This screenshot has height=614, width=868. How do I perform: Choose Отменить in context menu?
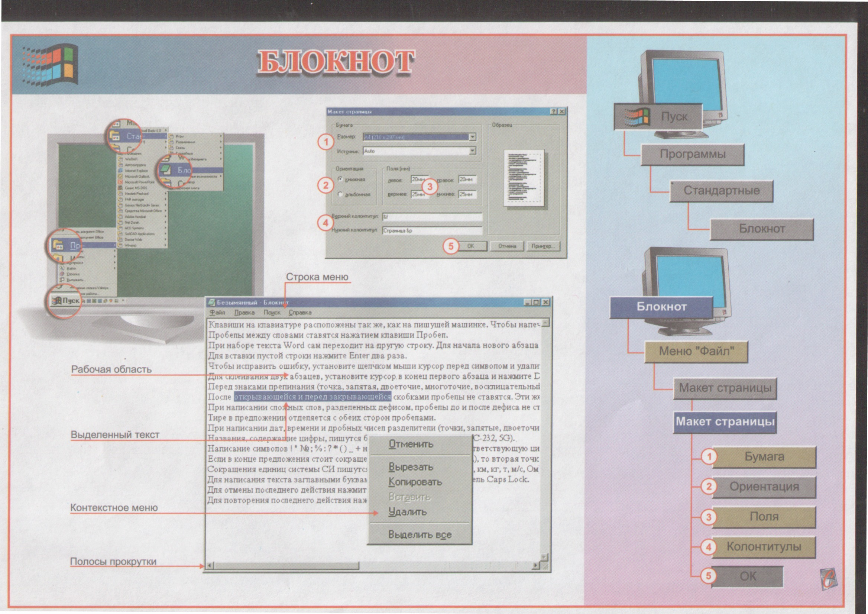point(411,444)
